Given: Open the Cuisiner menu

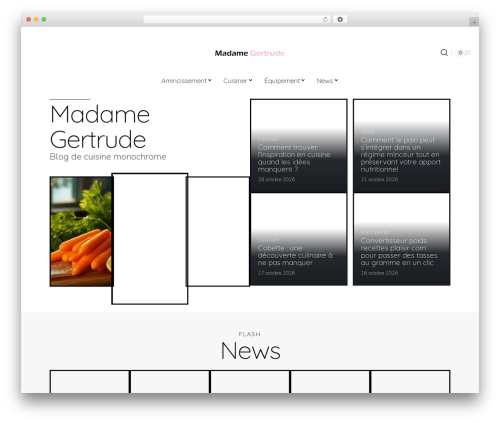Looking at the screenshot, I should (238, 81).
